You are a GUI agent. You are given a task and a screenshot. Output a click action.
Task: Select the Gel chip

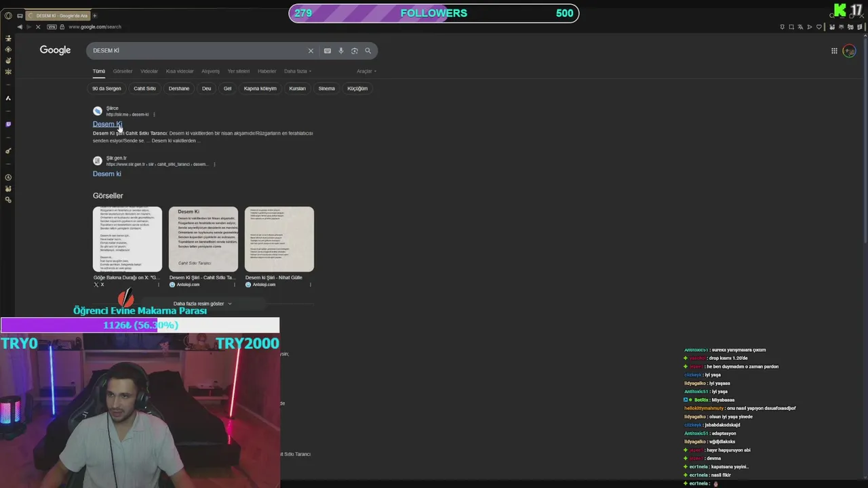227,88
